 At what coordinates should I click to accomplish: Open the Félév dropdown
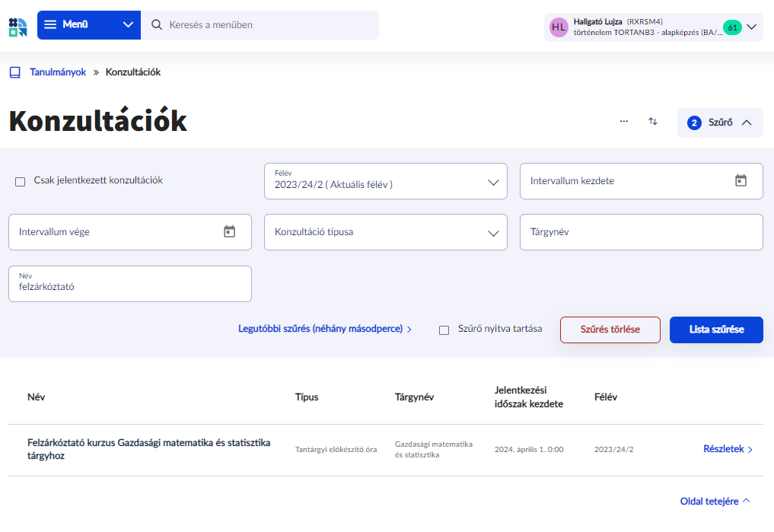(x=385, y=181)
